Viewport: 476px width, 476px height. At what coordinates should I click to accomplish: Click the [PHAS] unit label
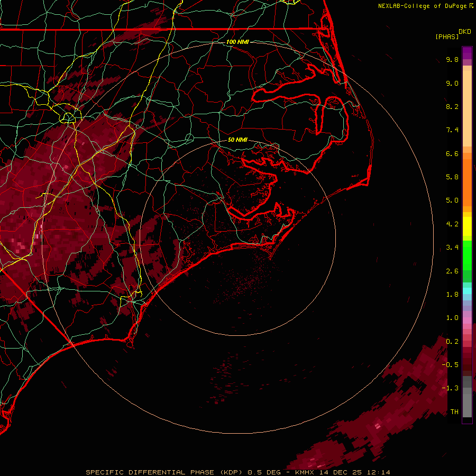click(x=447, y=36)
